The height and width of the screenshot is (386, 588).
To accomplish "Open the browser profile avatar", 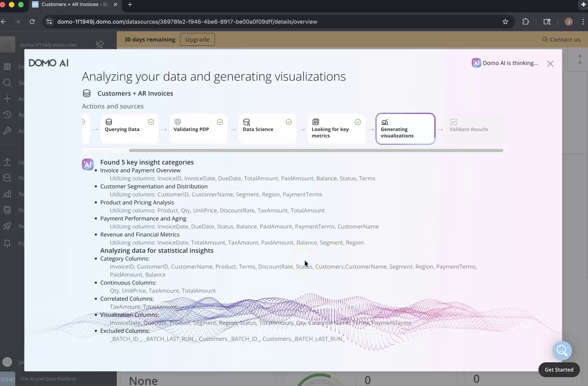I will coord(568,22).
